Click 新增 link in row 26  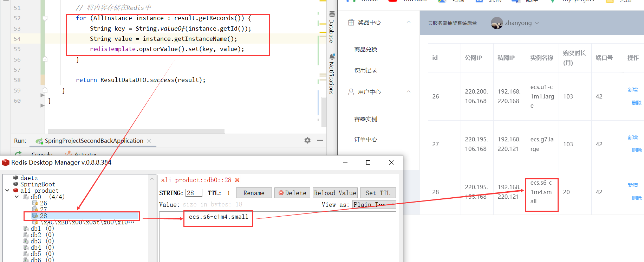(633, 90)
